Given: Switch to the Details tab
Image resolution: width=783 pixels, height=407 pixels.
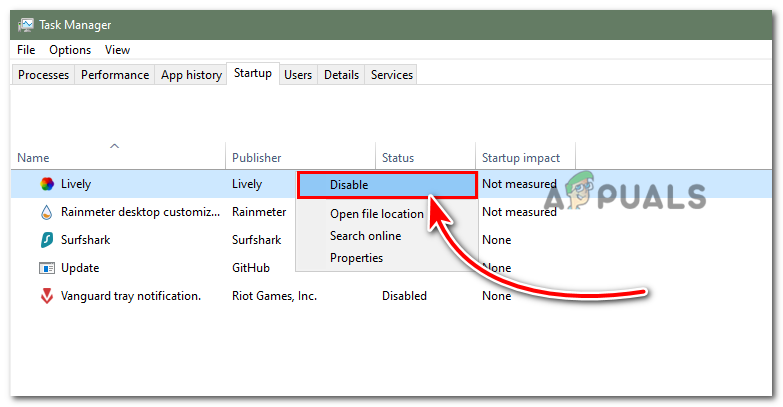Looking at the screenshot, I should click(x=342, y=75).
